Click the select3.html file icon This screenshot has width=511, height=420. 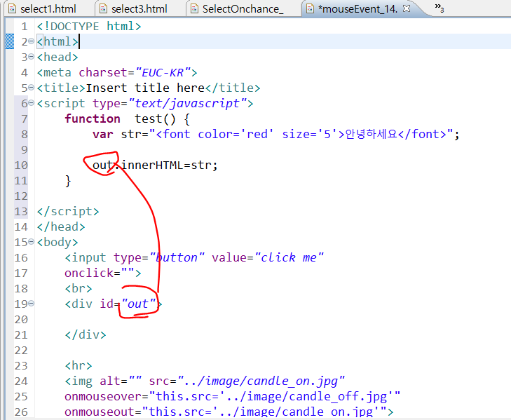click(x=103, y=9)
